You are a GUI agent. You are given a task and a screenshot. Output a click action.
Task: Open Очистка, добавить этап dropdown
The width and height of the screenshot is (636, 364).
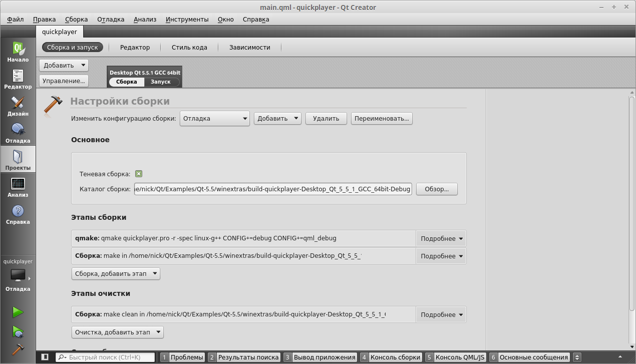coord(118,332)
